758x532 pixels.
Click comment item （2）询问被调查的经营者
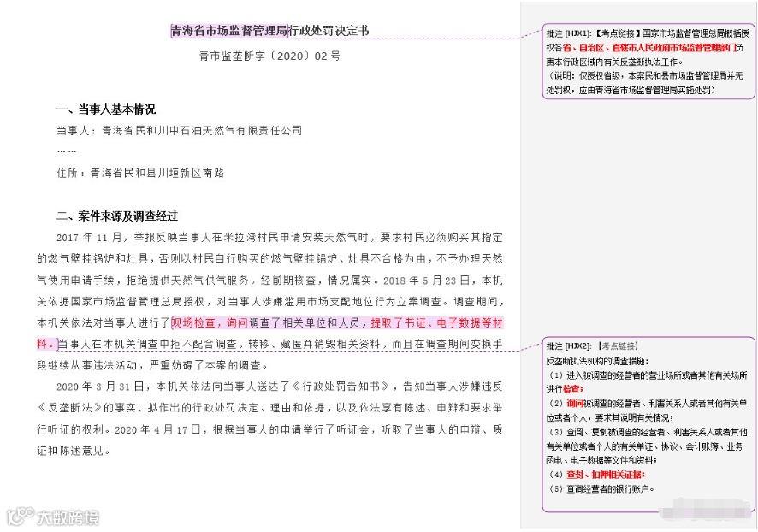648,411
